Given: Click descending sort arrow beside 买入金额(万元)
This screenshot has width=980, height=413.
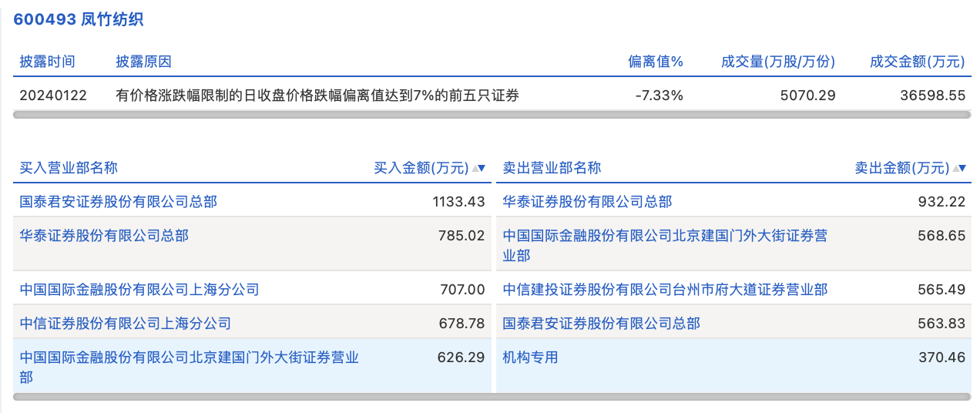Looking at the screenshot, I should 482,168.
